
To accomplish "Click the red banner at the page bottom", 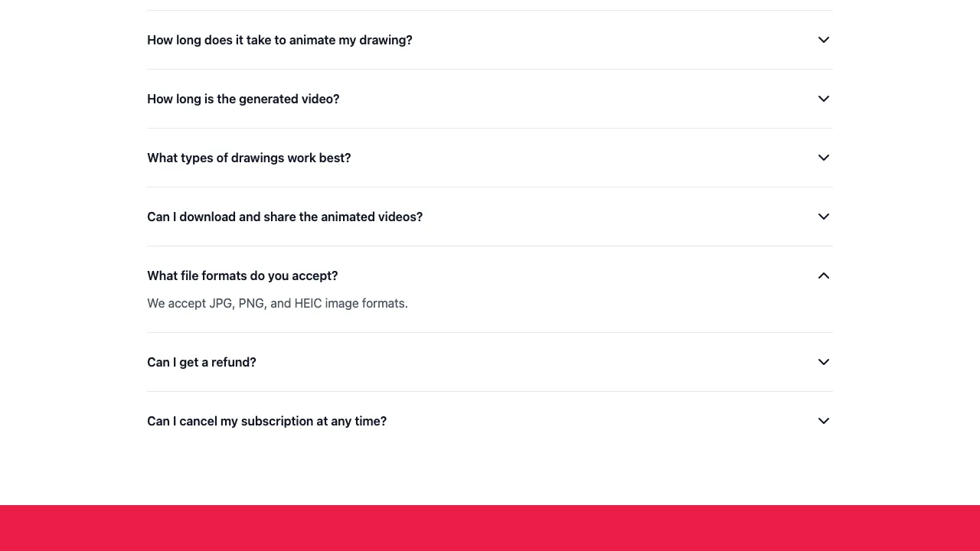I will 490,528.
